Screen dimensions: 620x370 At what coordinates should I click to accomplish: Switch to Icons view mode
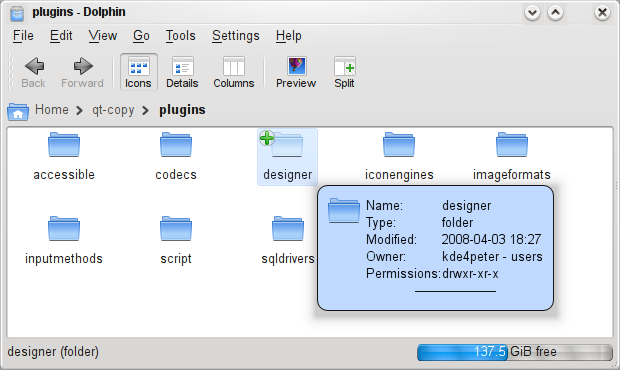pos(138,72)
